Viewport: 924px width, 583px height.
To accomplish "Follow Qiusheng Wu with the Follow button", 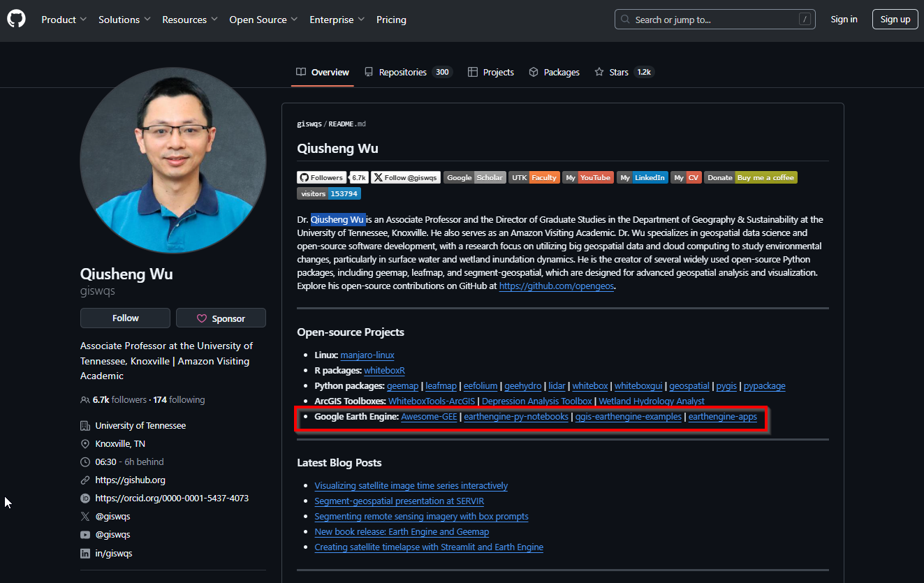I will [125, 318].
